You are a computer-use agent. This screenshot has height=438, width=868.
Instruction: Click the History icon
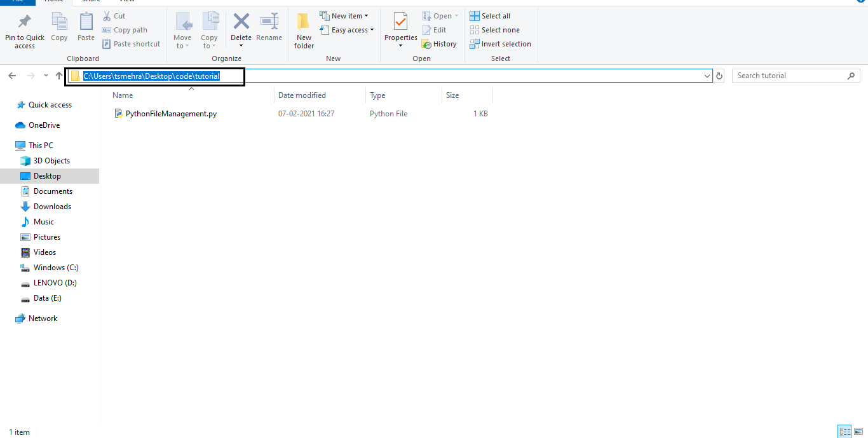coord(439,44)
